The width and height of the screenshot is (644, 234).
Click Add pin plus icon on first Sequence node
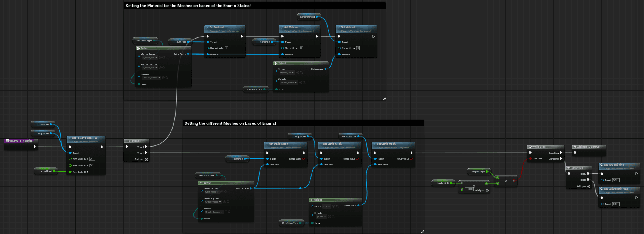(146, 160)
